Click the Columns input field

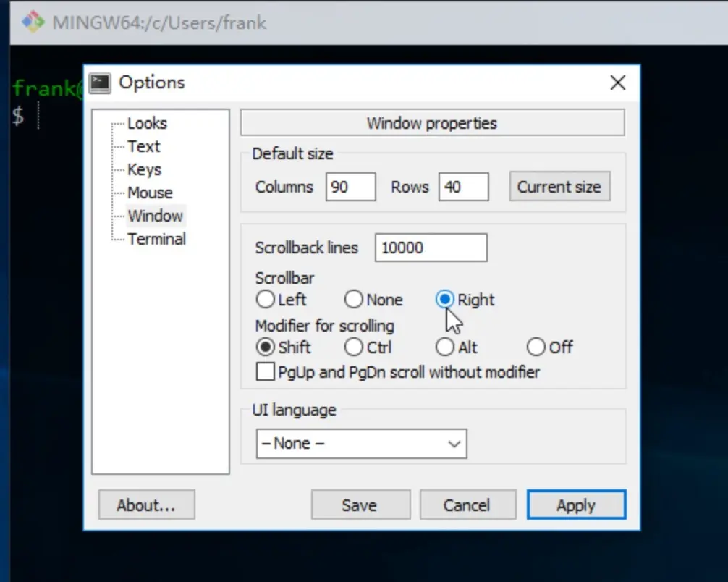coord(350,187)
